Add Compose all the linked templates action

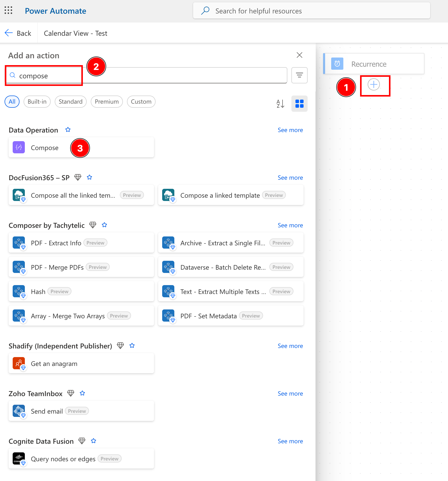pyautogui.click(x=81, y=195)
